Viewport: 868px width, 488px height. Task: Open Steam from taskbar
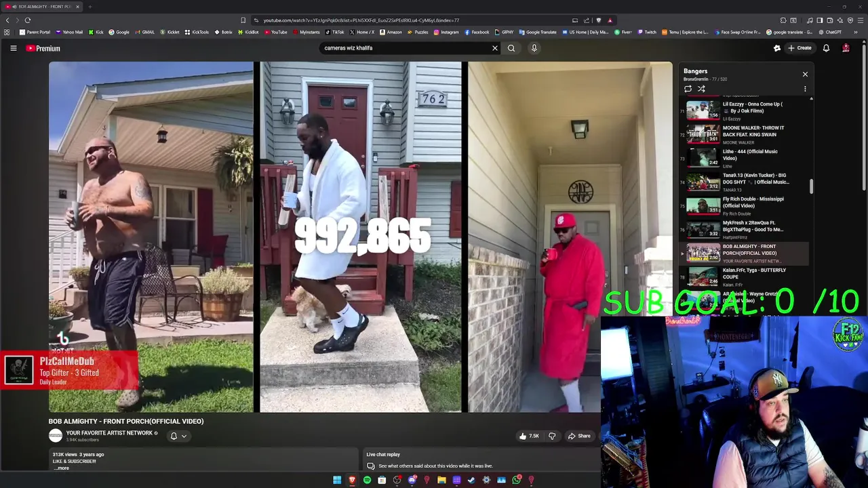pos(471,480)
